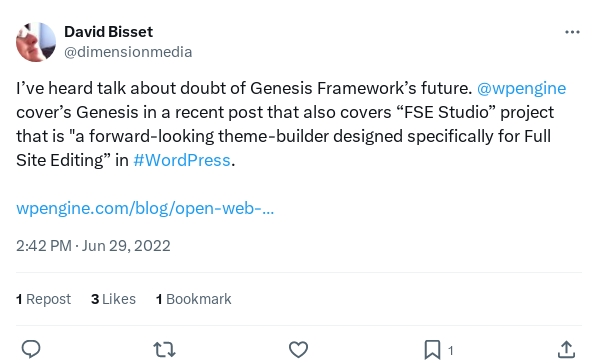The width and height of the screenshot is (598, 363).
Task: Open the Jun 29, 2022 date link
Action: coord(126,246)
